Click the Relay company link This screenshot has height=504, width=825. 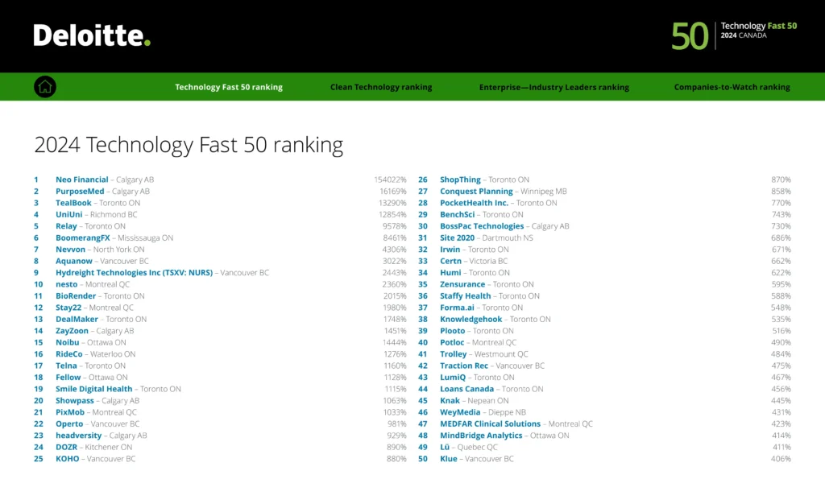click(x=66, y=226)
